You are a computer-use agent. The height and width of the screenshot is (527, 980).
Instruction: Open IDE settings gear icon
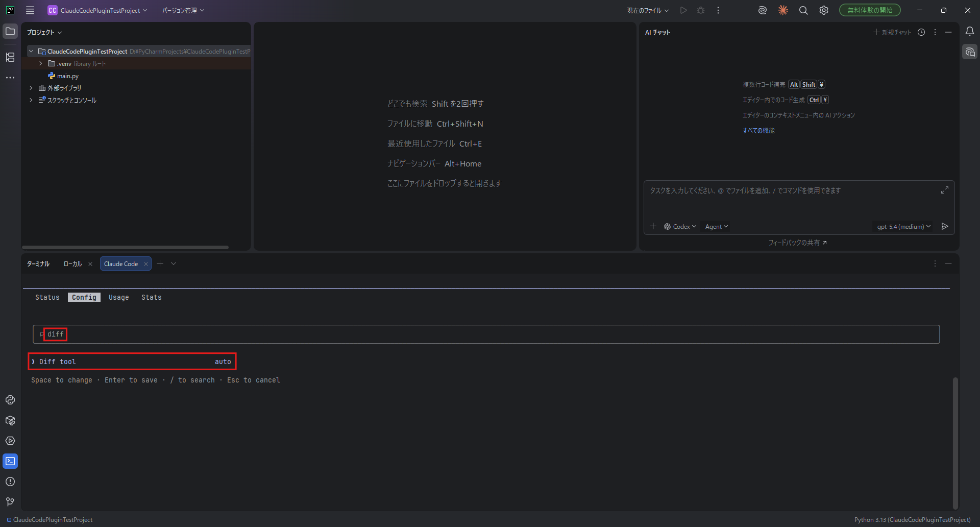(x=823, y=10)
